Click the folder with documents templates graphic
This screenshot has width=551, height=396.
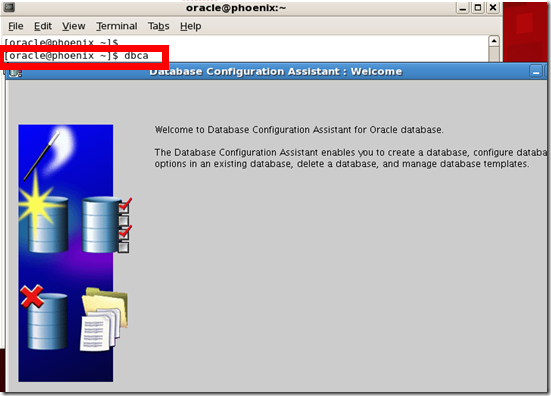105,319
